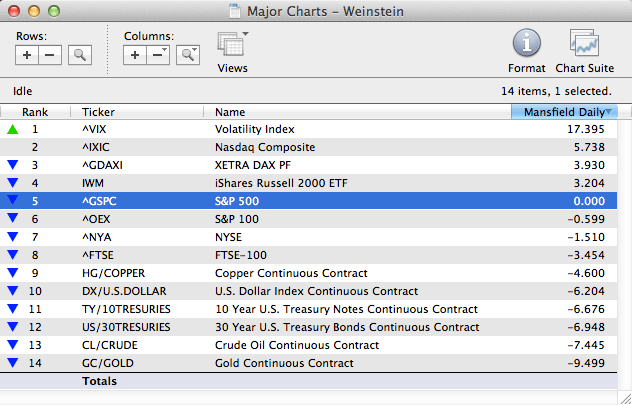Screen dimensions: 632x405
Task: Open the Format info panel
Action: 527,45
